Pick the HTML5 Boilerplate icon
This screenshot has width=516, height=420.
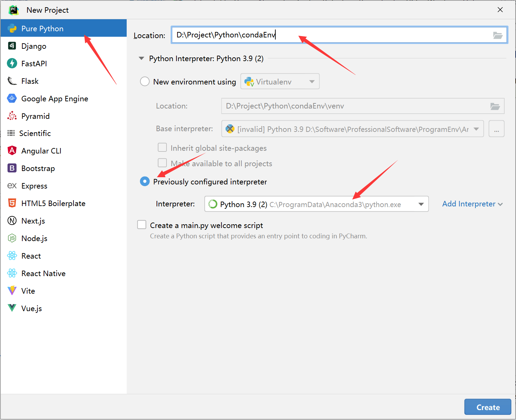[x=12, y=203]
